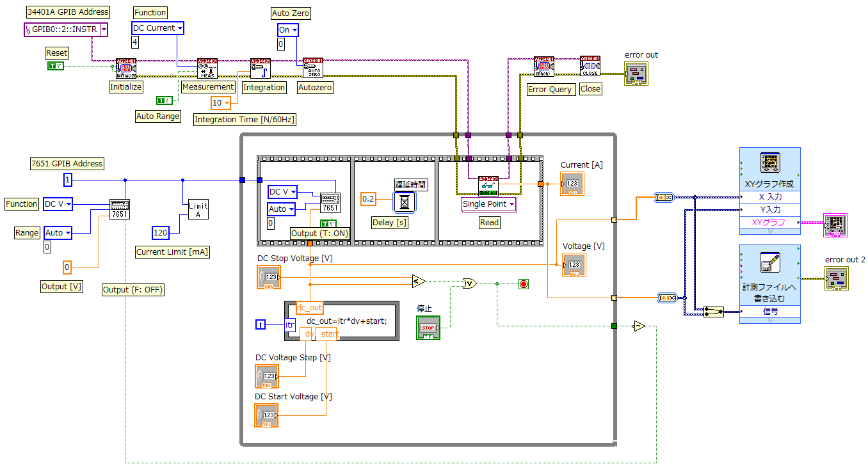Screen dimensions: 868x471
Task: Click the current limit constant 120
Action: (x=160, y=233)
